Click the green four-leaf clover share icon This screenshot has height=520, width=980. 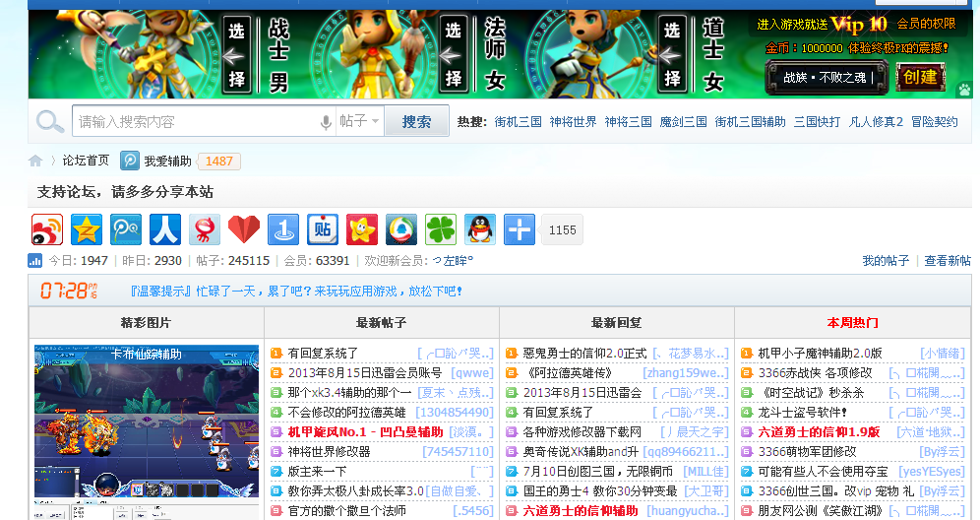click(x=441, y=229)
